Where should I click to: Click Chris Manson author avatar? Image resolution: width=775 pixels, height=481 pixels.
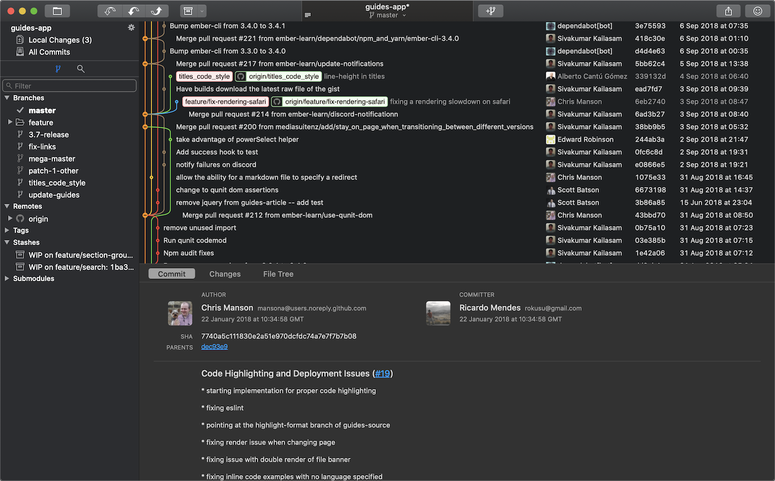coord(180,313)
